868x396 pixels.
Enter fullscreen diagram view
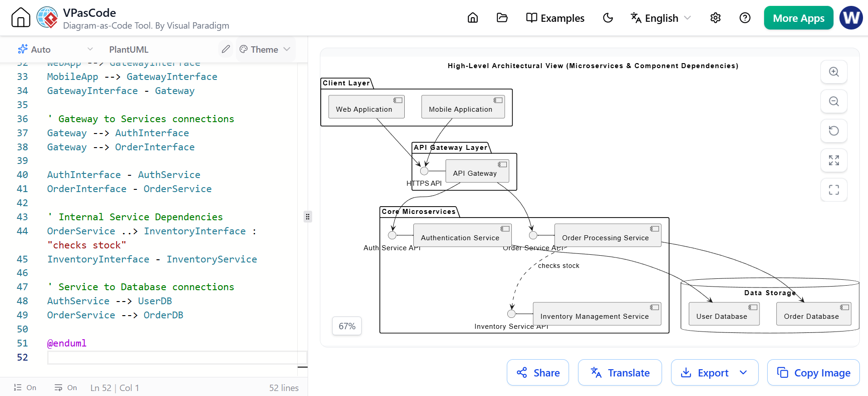tap(834, 190)
